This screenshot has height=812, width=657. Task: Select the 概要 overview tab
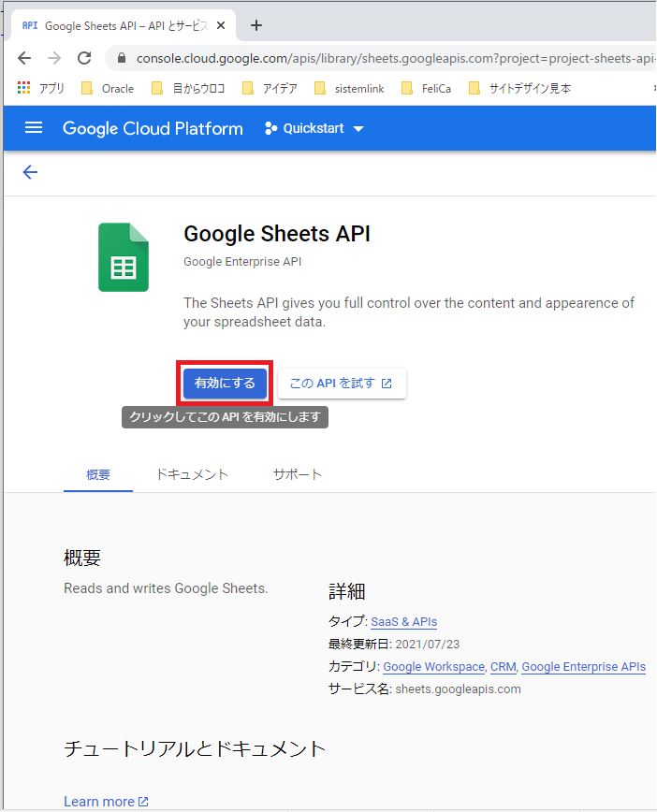point(97,474)
